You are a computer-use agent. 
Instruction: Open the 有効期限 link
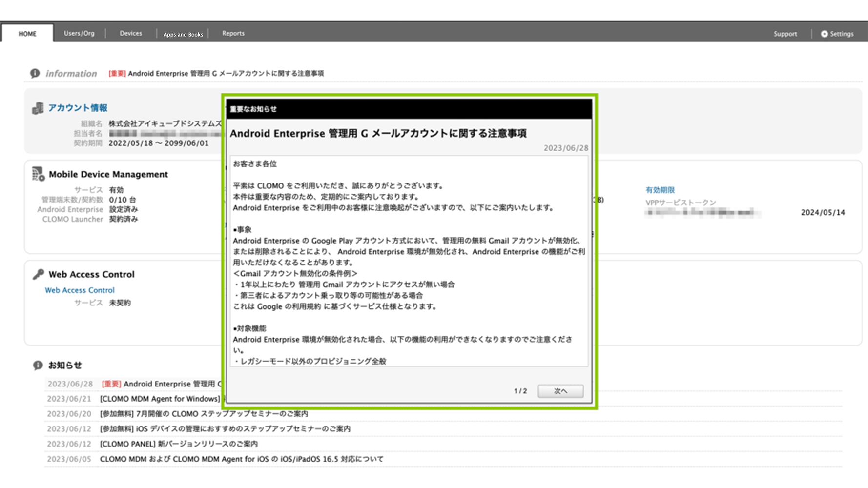[660, 190]
